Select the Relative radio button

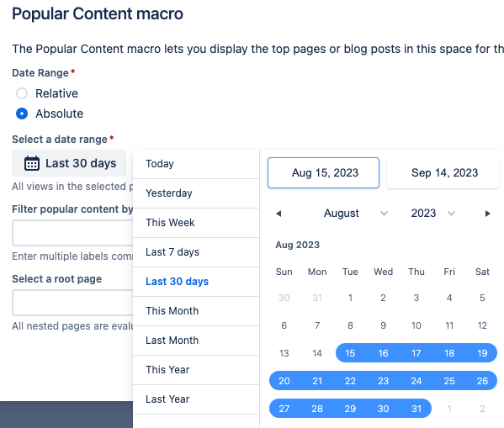pos(22,93)
